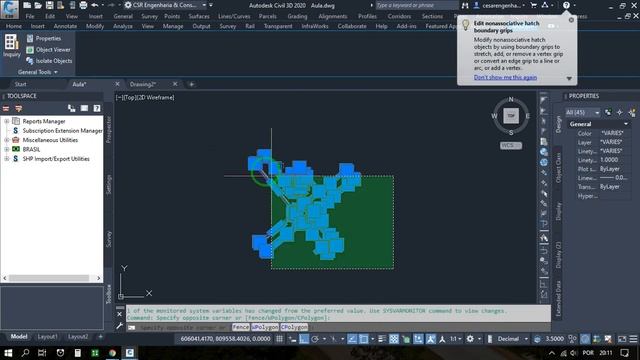Close the hatch boundary grips tooltip
This screenshot has width=640, height=360.
click(x=571, y=20)
